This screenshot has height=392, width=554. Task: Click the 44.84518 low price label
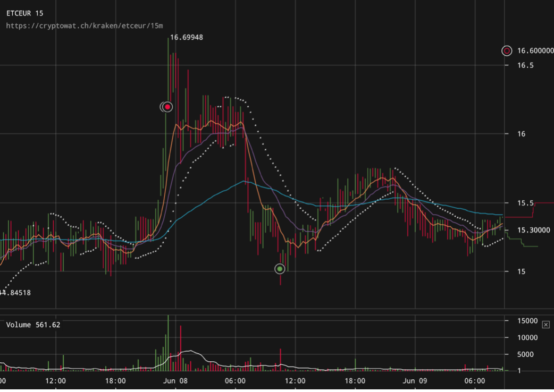click(x=15, y=293)
